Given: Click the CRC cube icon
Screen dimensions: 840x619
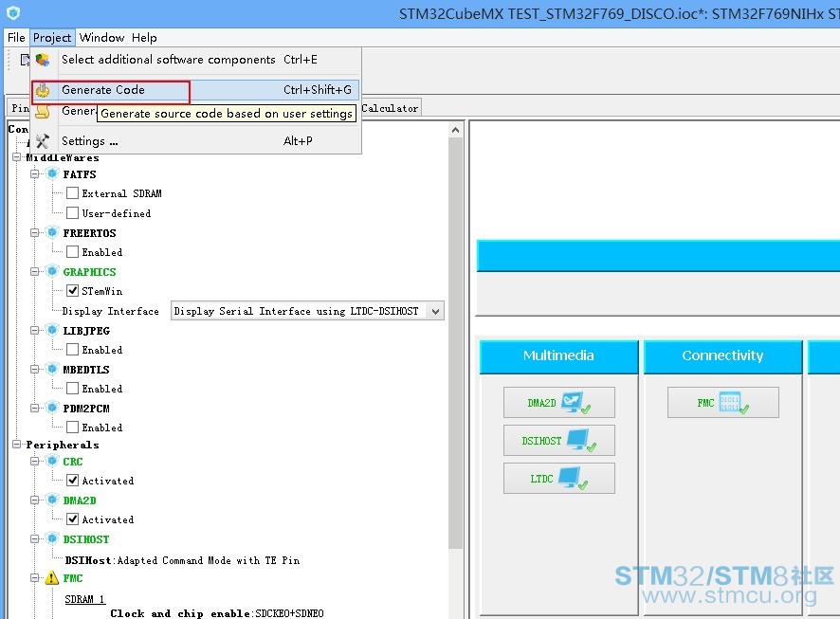Looking at the screenshot, I should 52,461.
